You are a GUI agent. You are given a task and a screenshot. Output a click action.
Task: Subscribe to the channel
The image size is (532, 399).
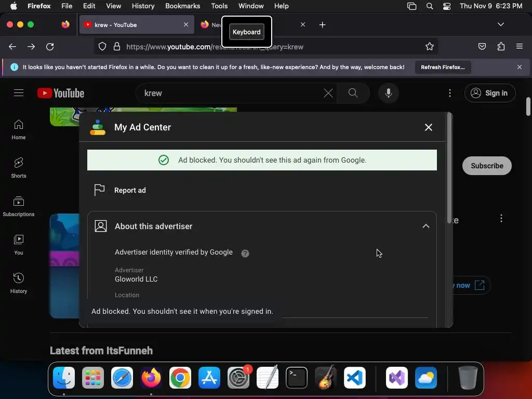(487, 166)
